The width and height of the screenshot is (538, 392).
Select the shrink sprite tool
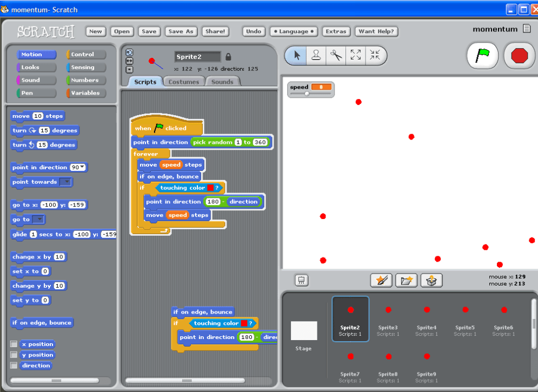click(375, 55)
